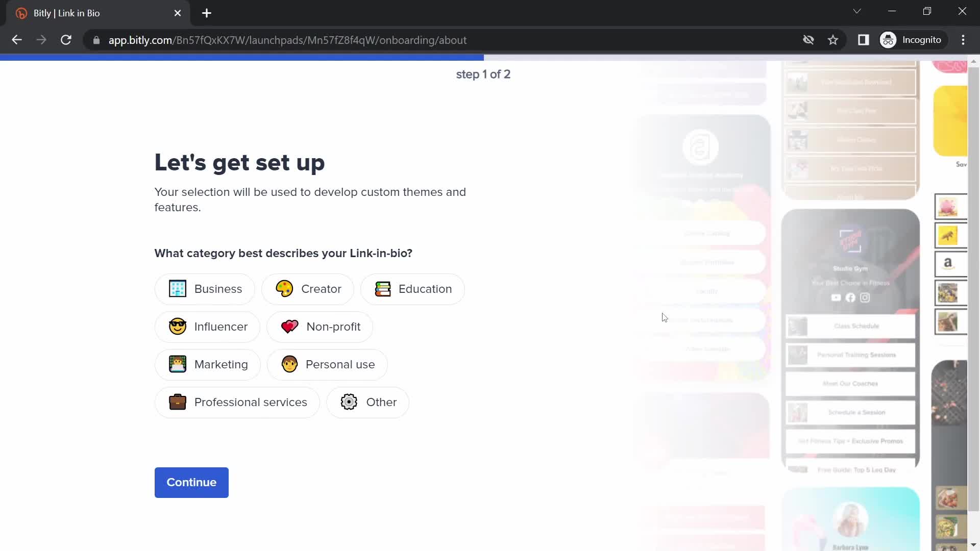Select the Professional services category icon

pyautogui.click(x=177, y=402)
